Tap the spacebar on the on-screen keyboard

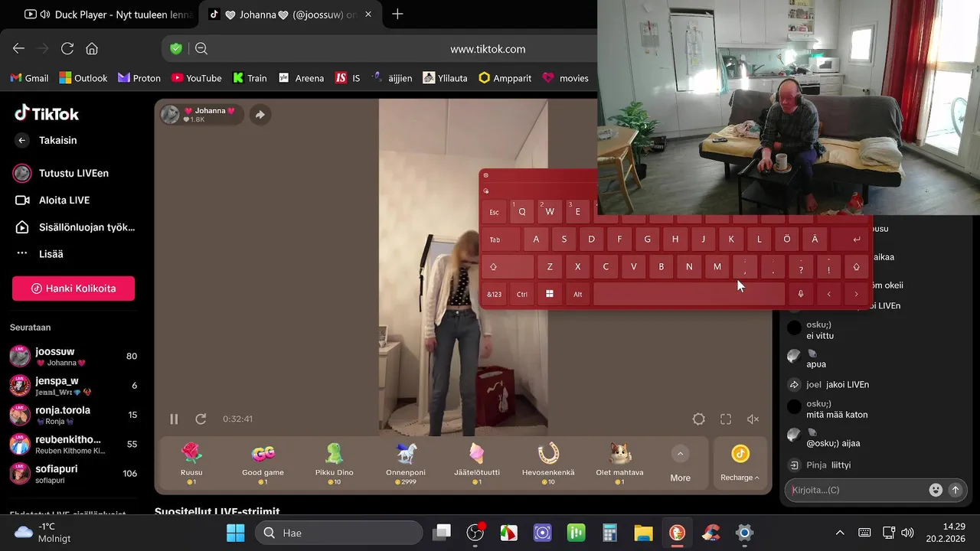click(689, 294)
